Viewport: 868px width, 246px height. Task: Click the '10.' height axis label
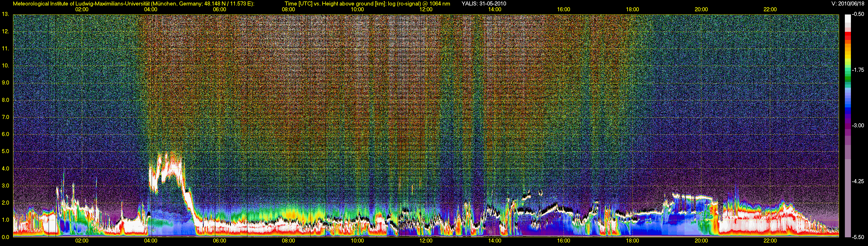point(5,66)
